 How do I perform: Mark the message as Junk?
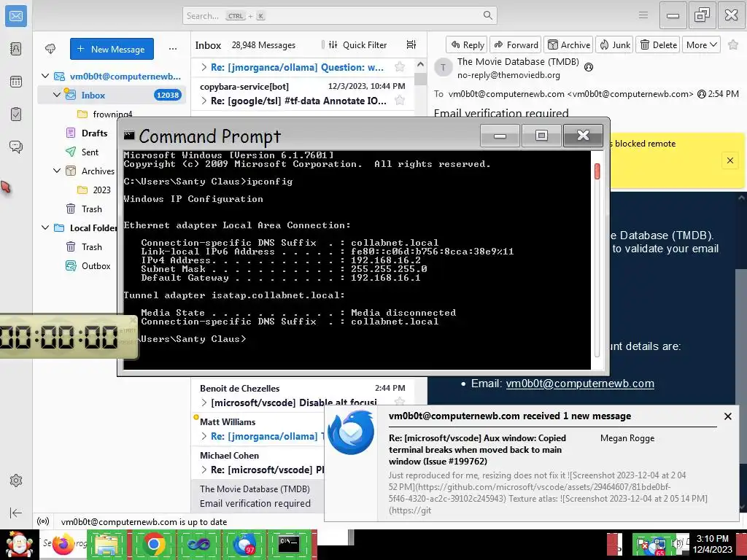pos(614,44)
